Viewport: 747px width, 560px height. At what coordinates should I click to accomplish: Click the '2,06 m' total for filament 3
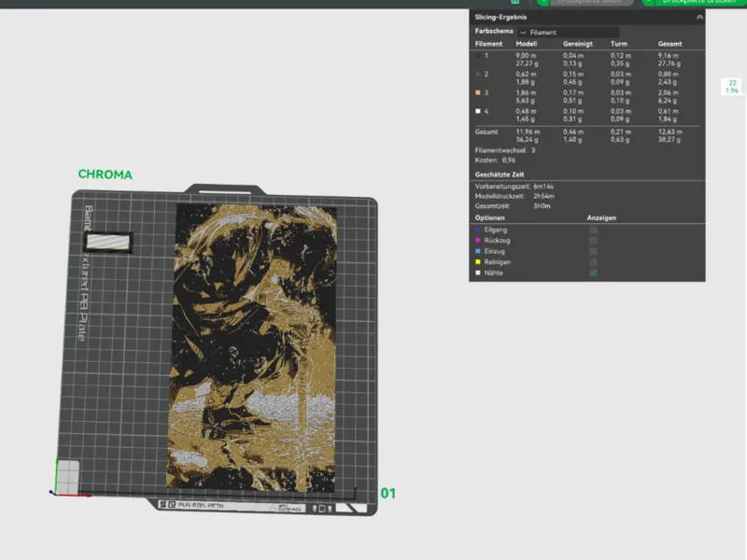coord(669,92)
